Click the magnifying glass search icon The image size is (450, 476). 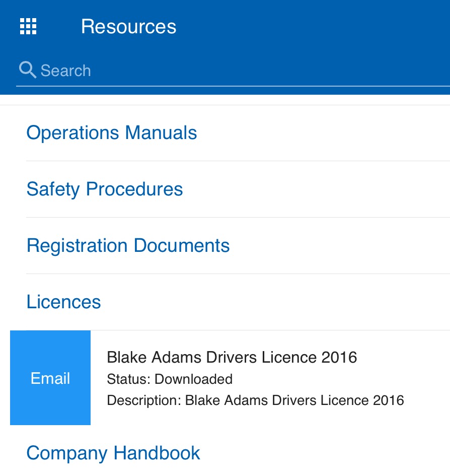pos(28,70)
